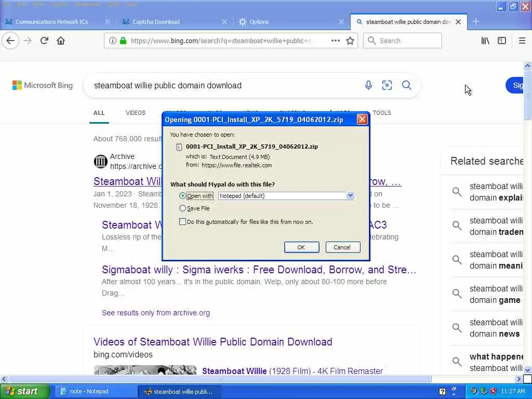This screenshot has width=532, height=399.
Task: Open a new tab with the plus
Action: coord(476,21)
